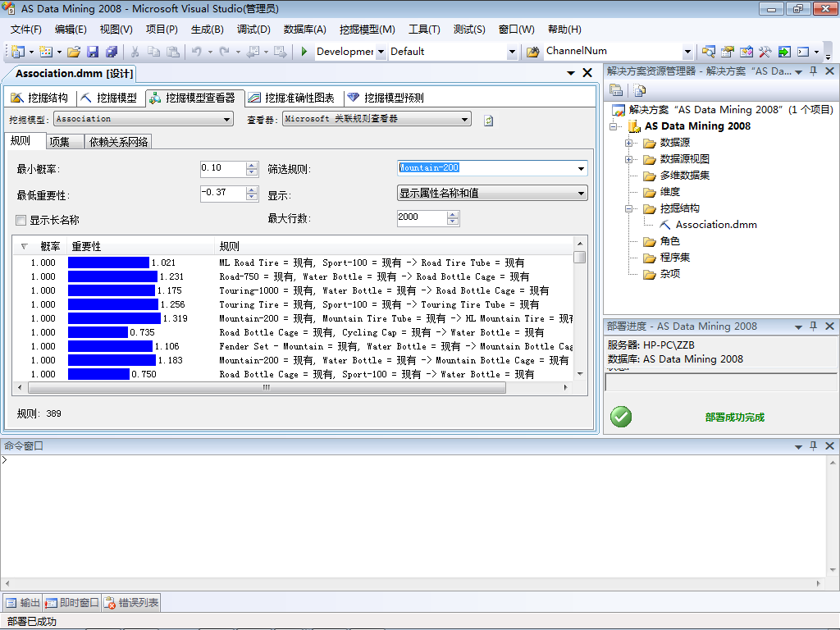Click Solution Explorer Properties icon
The image size is (840, 630).
pos(616,90)
